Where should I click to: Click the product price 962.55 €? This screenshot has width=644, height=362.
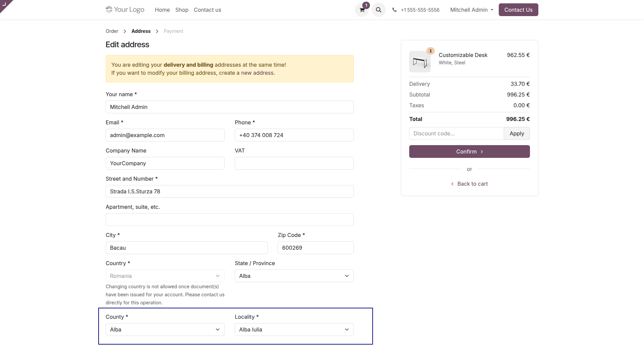pyautogui.click(x=518, y=55)
